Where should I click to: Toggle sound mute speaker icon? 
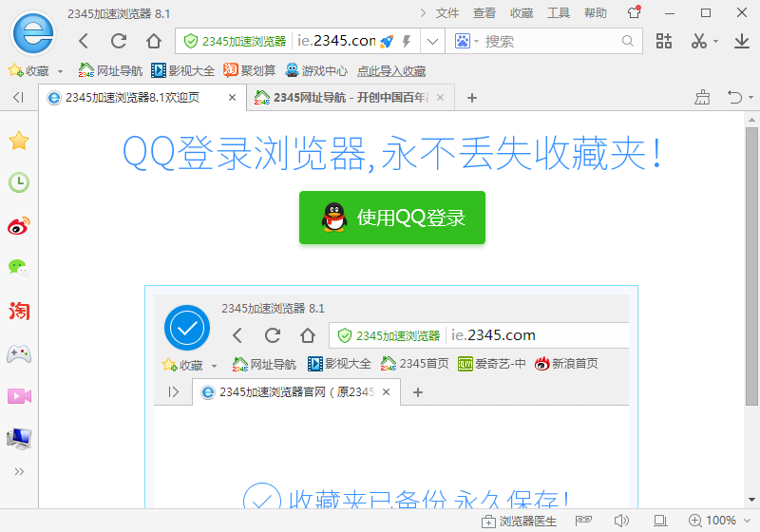(621, 521)
